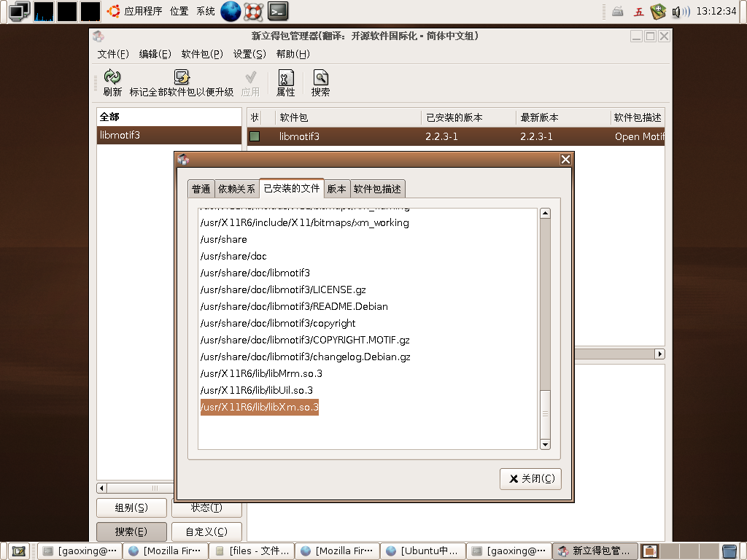The image size is (747, 560).
Task: Click the Synaptic window menu icon in title bar
Action: pos(98,36)
